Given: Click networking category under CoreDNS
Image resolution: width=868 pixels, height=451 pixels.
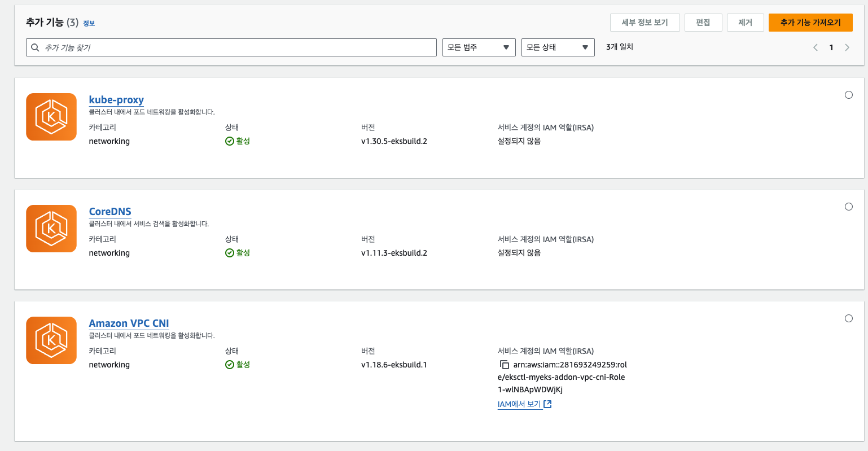Looking at the screenshot, I should coord(109,253).
